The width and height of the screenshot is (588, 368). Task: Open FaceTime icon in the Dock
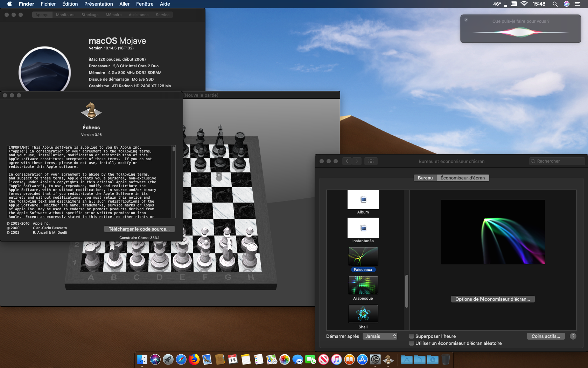pos(310,359)
